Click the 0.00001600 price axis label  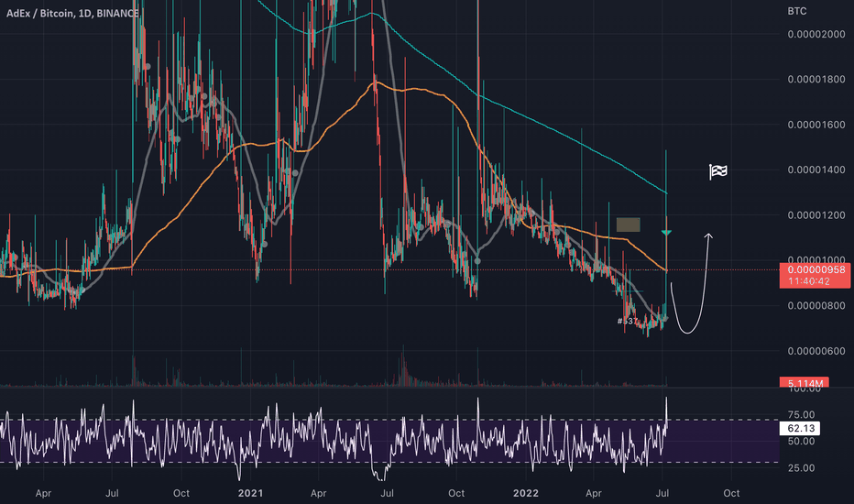point(816,125)
